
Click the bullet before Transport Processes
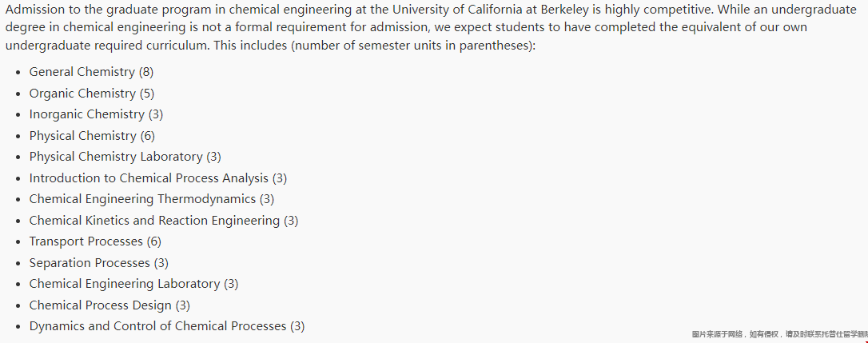click(x=19, y=242)
